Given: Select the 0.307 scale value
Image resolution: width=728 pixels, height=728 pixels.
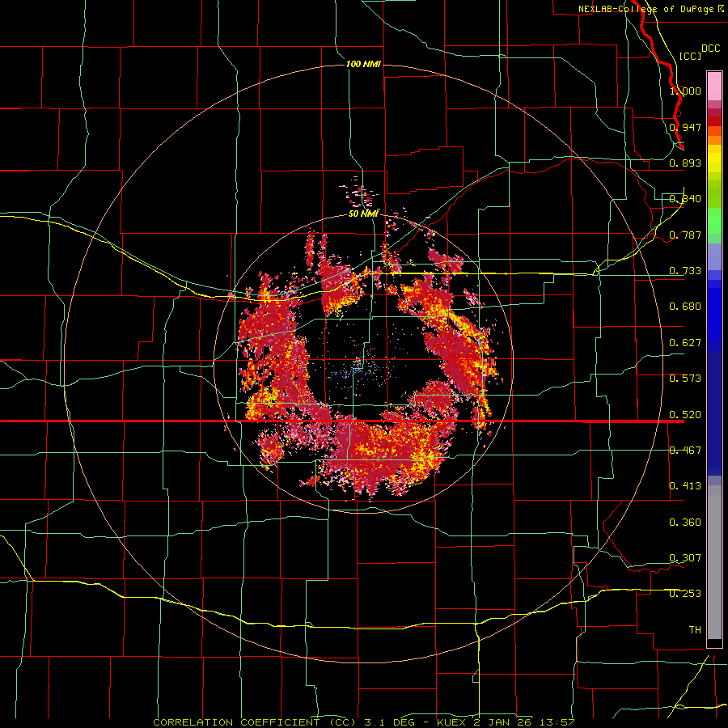Looking at the screenshot, I should [x=685, y=558].
